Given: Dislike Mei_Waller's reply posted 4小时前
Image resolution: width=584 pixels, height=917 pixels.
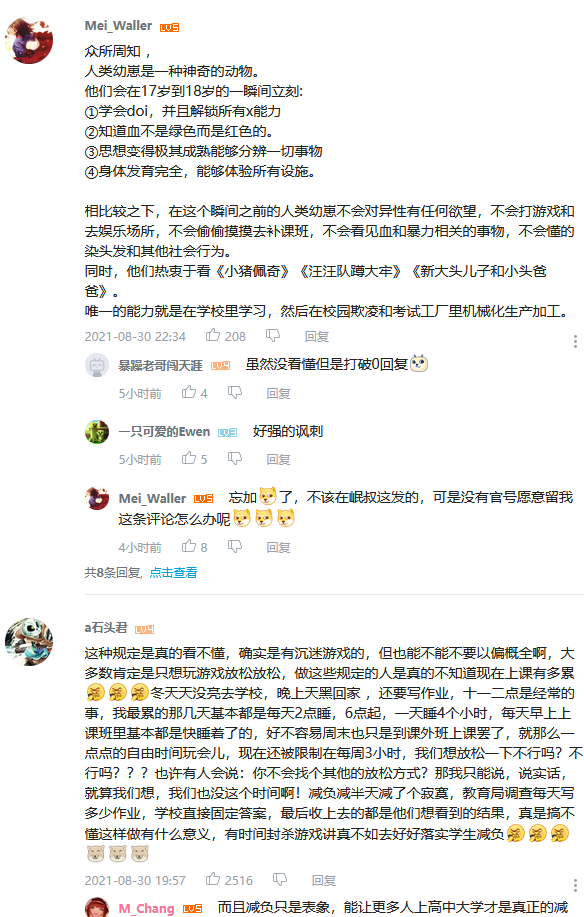Looking at the screenshot, I should click(x=235, y=546).
